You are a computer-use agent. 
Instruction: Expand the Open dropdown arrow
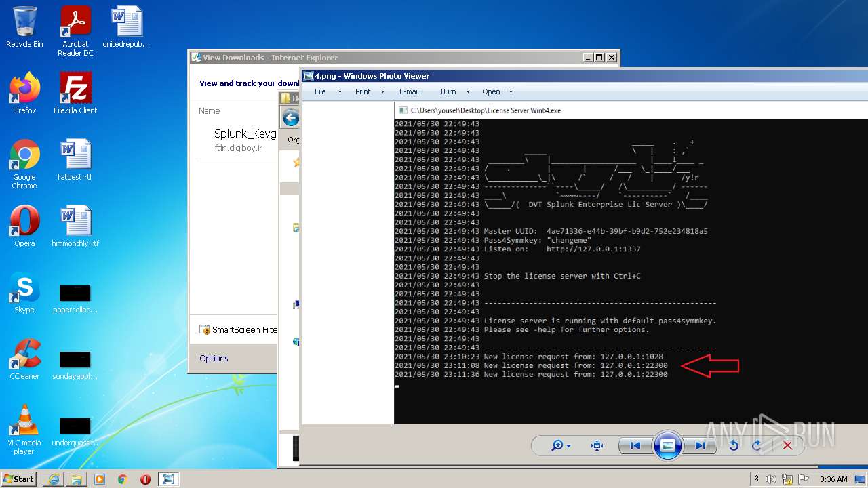pos(511,92)
